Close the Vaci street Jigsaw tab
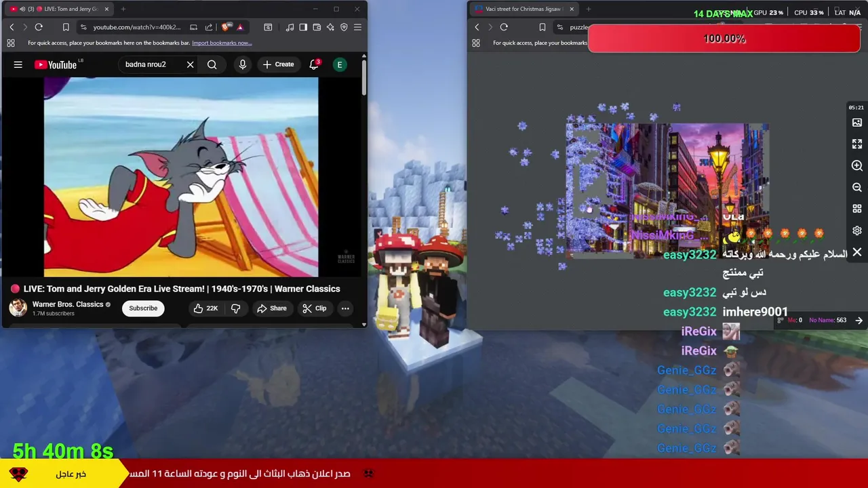The image size is (868, 488). [x=572, y=9]
